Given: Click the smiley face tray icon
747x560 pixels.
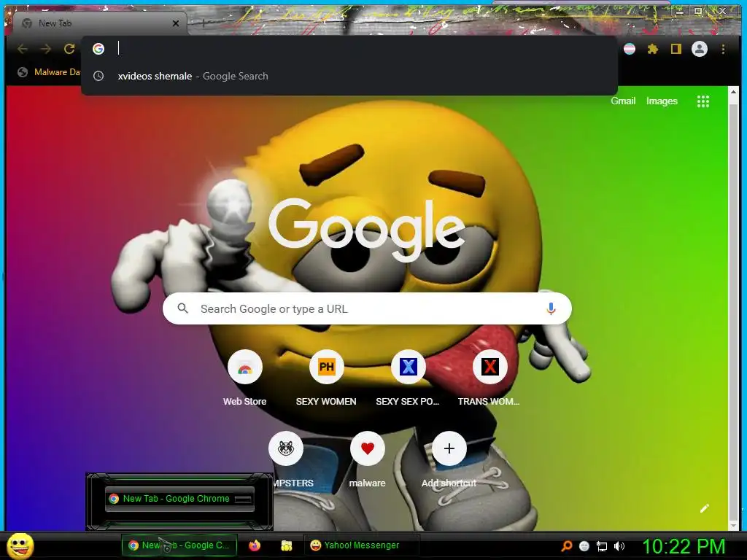Looking at the screenshot, I should click(x=584, y=546).
